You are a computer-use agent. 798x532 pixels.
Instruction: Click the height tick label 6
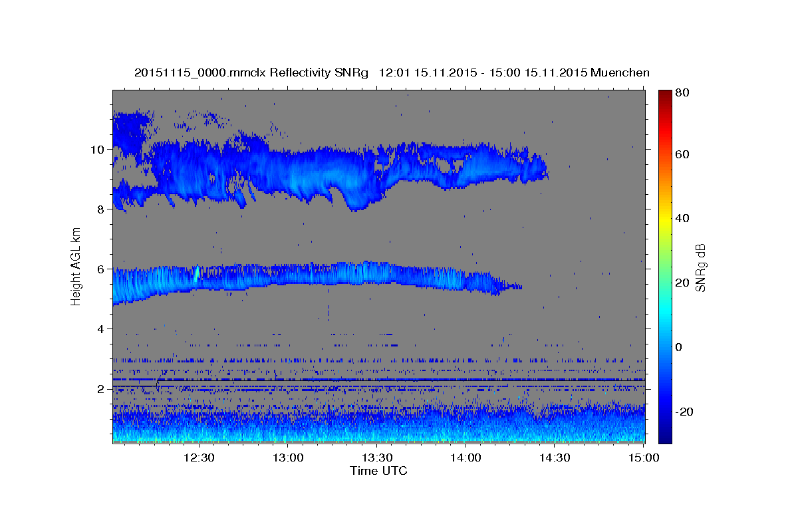point(102,269)
